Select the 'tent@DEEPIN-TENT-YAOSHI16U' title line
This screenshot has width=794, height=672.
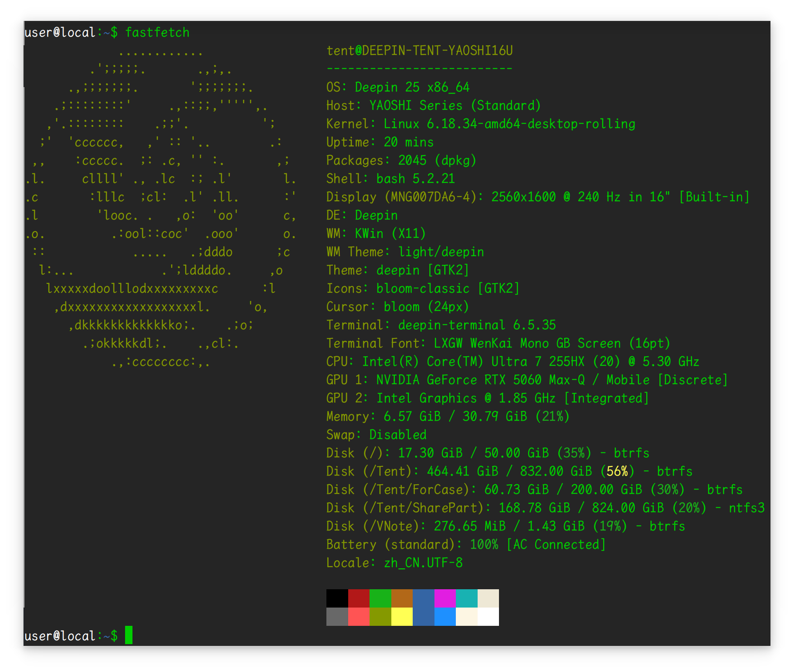coord(420,51)
